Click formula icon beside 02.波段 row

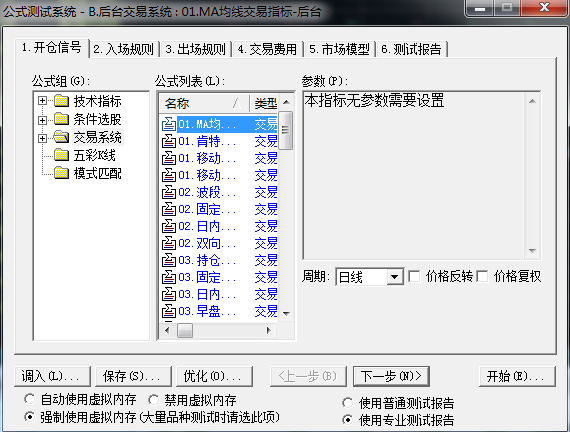[x=169, y=192]
